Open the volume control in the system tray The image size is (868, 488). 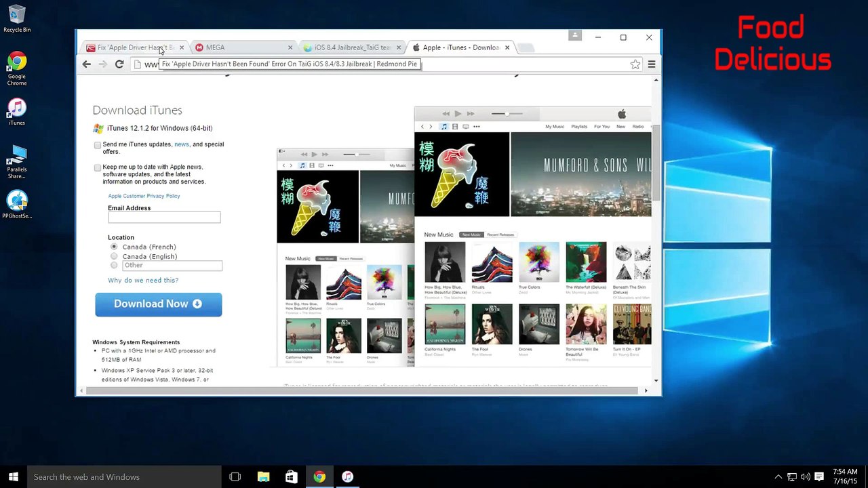tap(806, 477)
